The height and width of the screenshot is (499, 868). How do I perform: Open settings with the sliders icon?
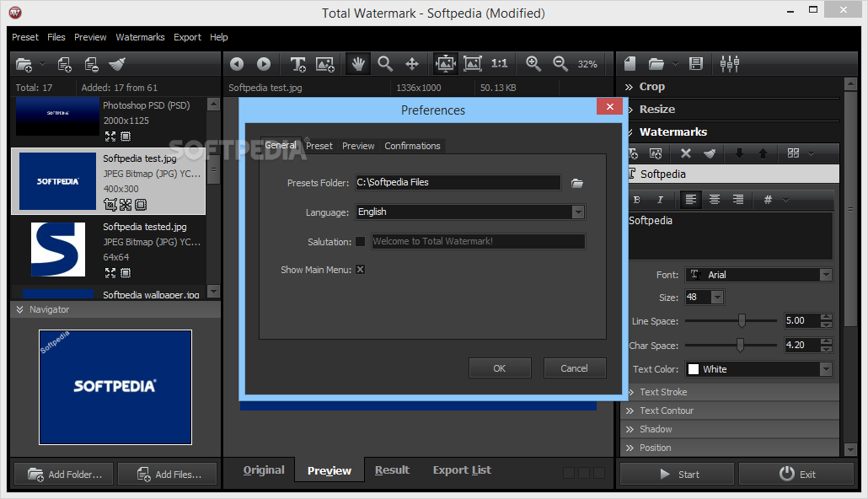(x=730, y=64)
